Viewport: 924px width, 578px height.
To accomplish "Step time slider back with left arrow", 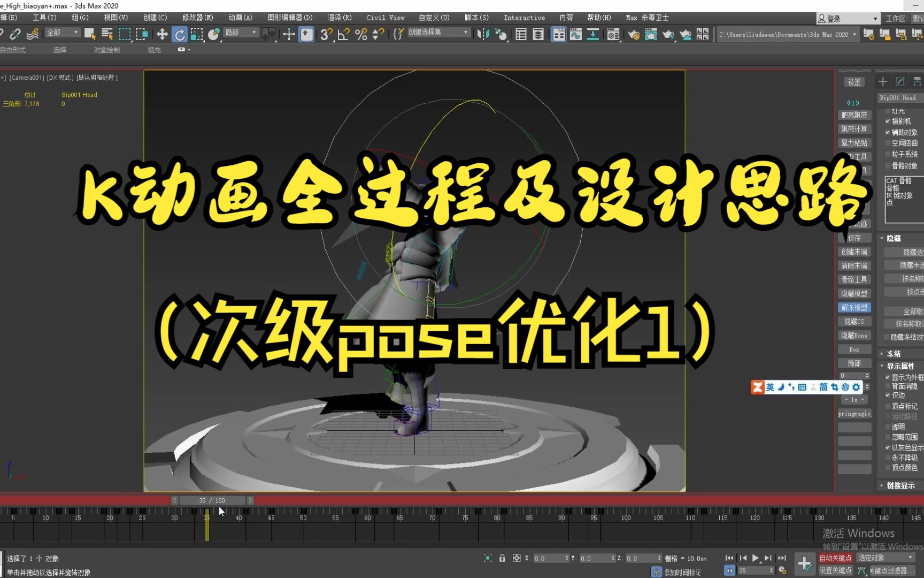I will click(174, 500).
